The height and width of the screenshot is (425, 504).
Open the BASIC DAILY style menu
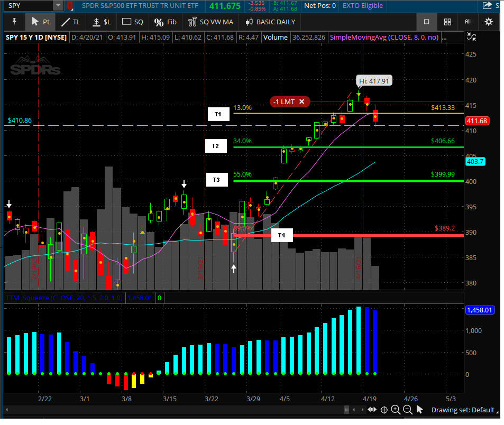click(x=270, y=22)
